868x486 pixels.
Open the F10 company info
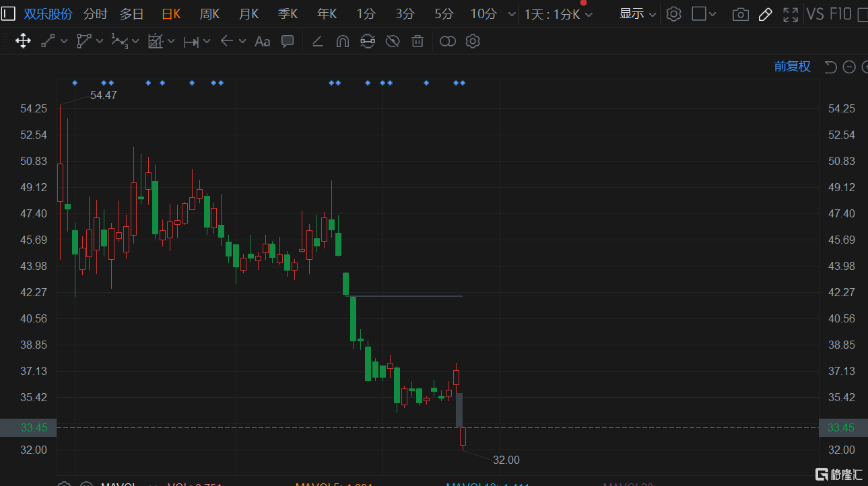[842, 14]
